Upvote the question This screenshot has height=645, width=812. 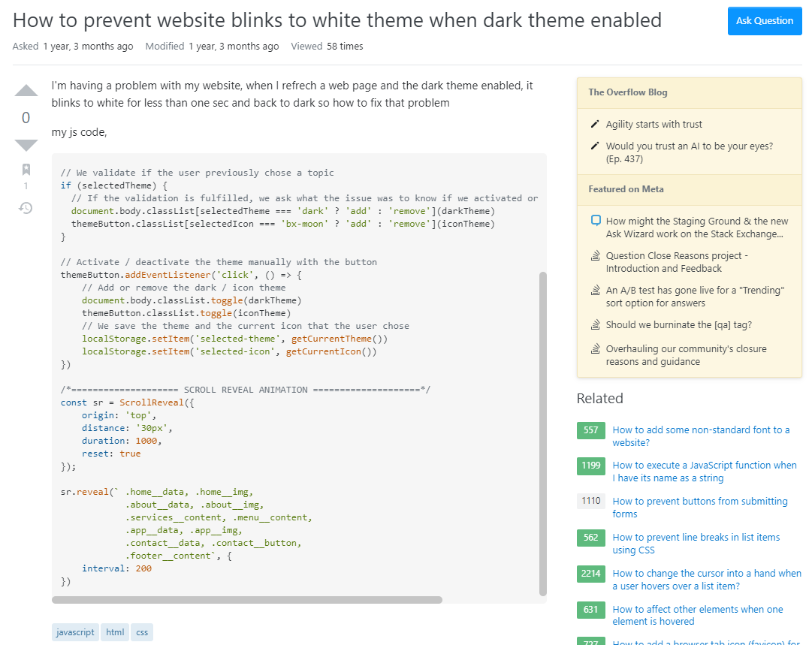26,91
